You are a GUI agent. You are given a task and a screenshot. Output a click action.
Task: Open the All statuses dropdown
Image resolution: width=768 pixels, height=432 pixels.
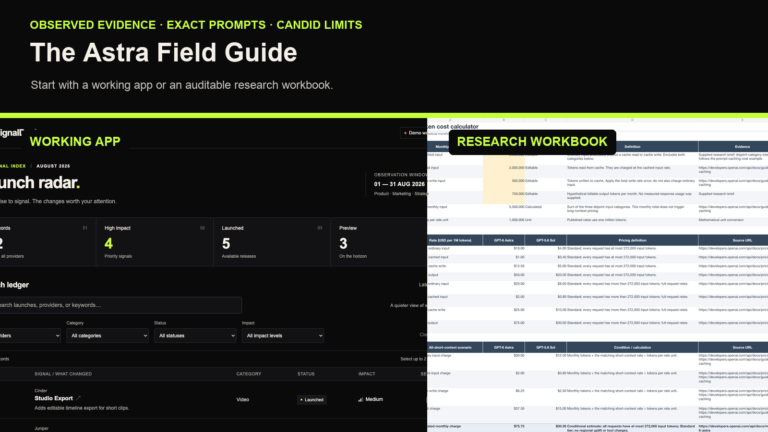pyautogui.click(x=195, y=336)
